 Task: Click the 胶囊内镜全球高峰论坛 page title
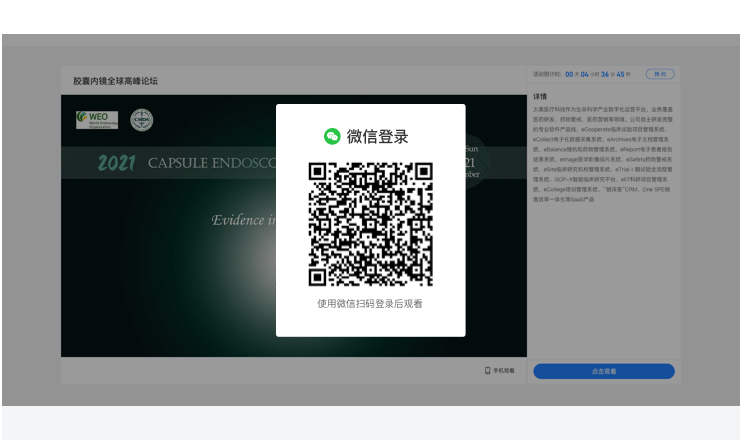point(116,81)
